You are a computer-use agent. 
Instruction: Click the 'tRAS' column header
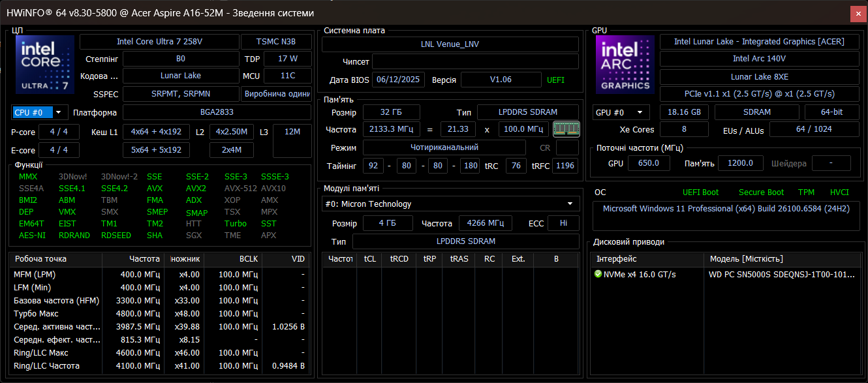(x=459, y=259)
